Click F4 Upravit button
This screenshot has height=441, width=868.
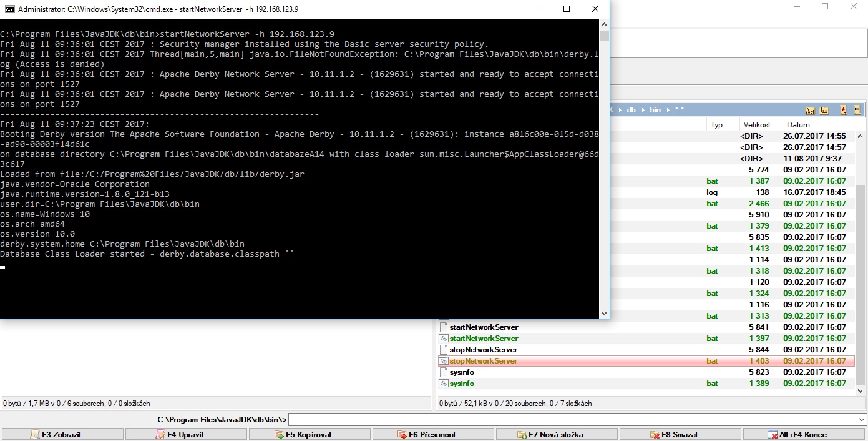click(186, 434)
